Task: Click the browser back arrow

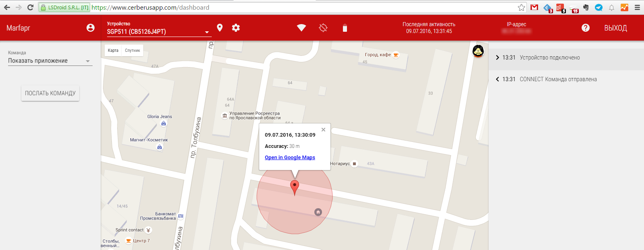Action: coord(7,7)
